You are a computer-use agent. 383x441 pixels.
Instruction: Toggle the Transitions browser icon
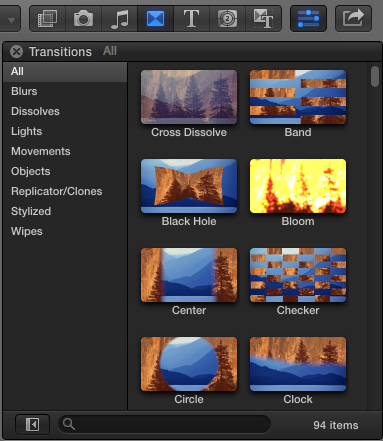pos(155,19)
